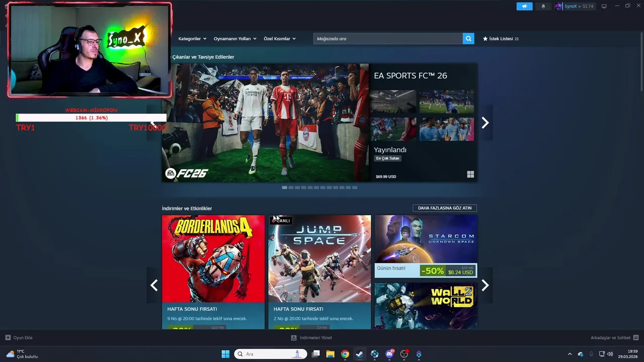The image size is (644, 362).
Task: Click the blue magnifier search button
Action: tap(468, 39)
